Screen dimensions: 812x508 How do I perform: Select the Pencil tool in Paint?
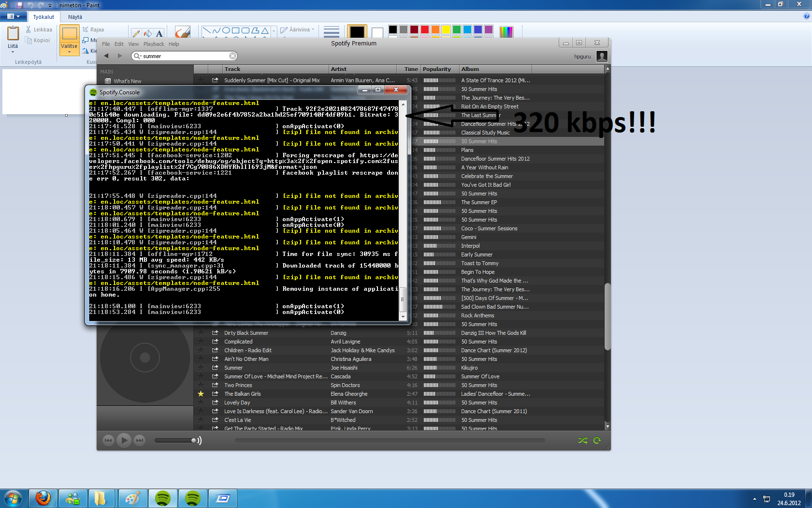[x=136, y=33]
